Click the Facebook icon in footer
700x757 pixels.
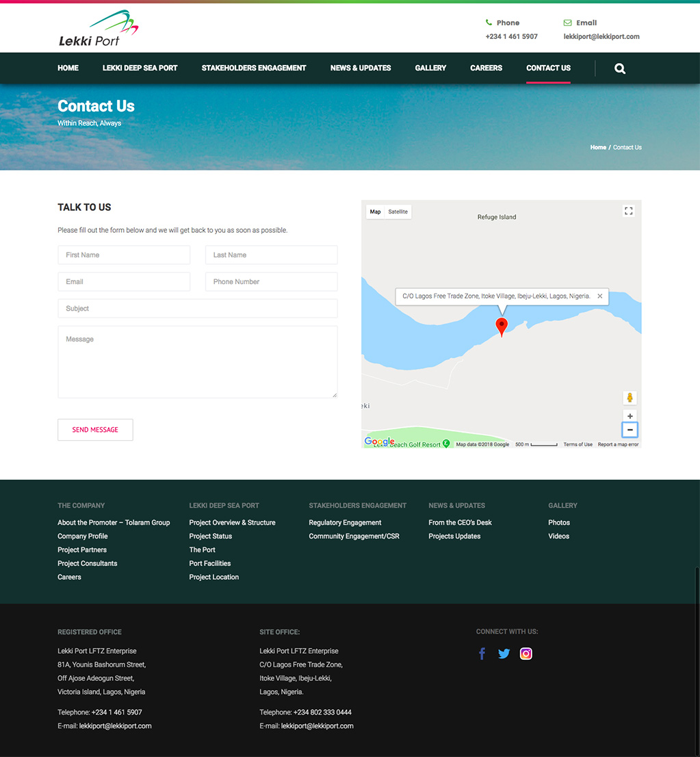point(482,654)
